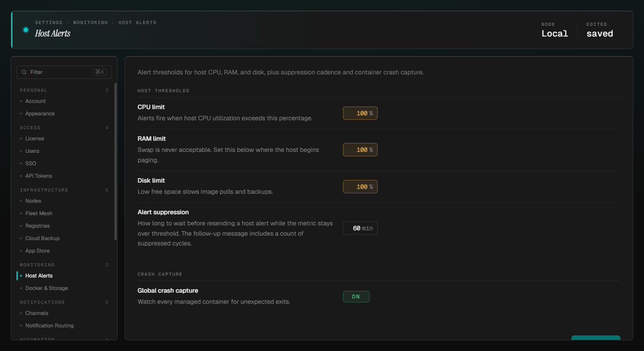
Task: Open Users settings
Action: tap(32, 151)
